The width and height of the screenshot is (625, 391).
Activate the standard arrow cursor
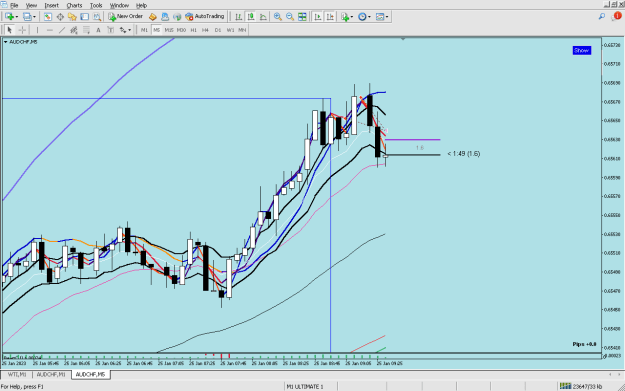click(x=10, y=30)
